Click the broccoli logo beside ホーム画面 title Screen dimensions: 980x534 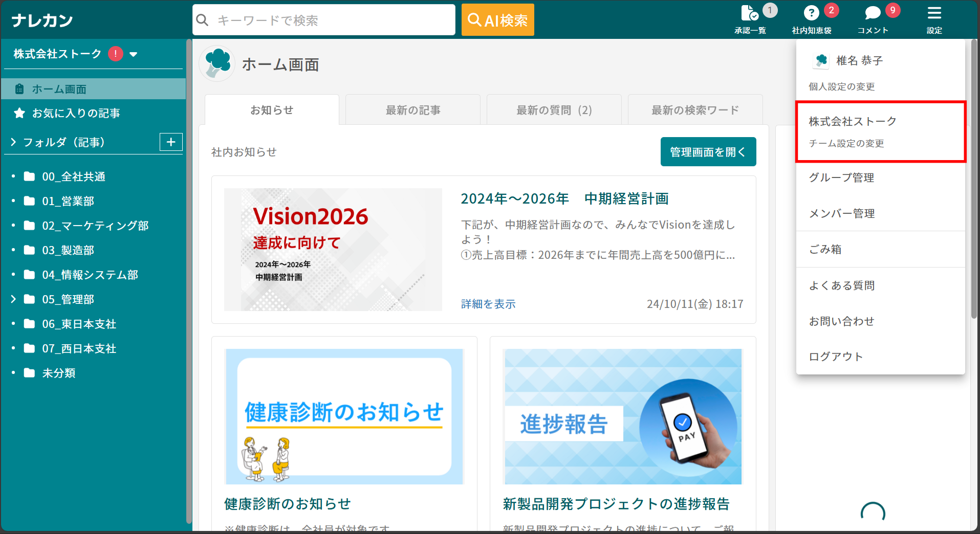point(217,64)
